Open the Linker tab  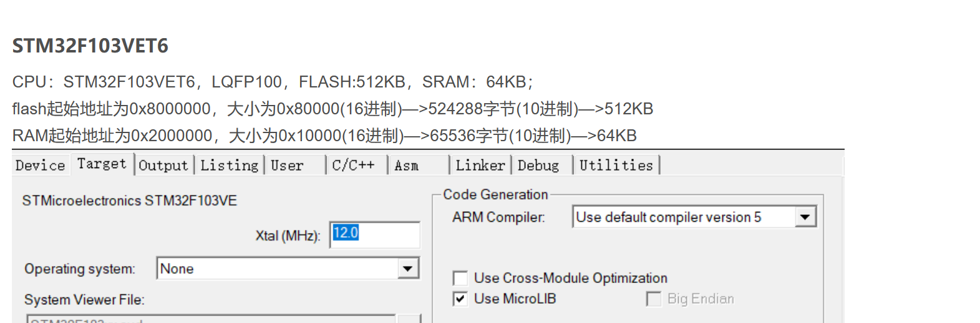pyautogui.click(x=480, y=166)
